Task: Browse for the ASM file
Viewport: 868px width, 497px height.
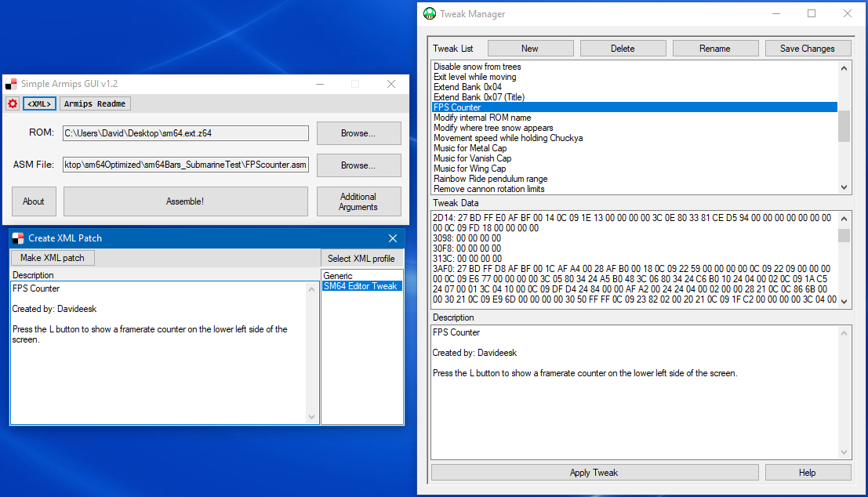Action: pyautogui.click(x=358, y=165)
